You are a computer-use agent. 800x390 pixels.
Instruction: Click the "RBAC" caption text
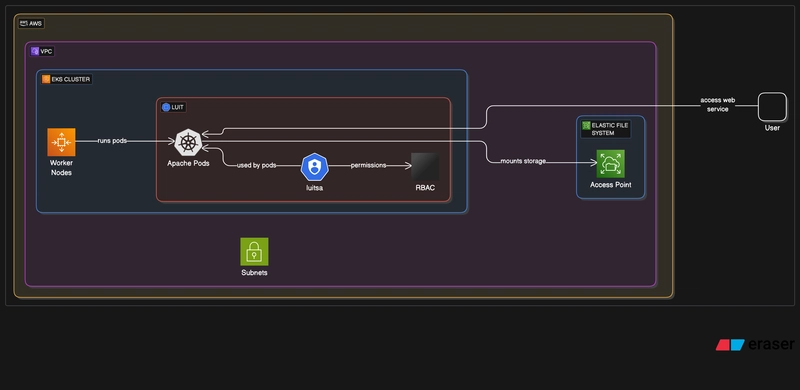[x=425, y=188]
